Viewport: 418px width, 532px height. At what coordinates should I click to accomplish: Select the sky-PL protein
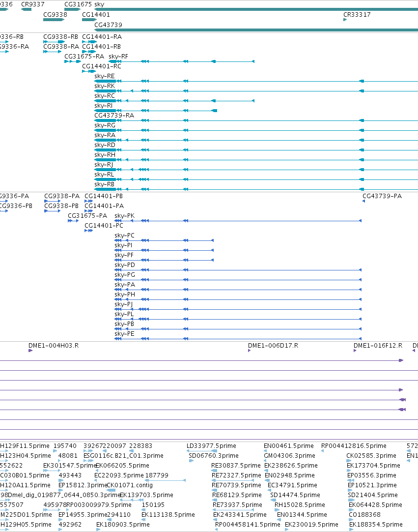click(x=124, y=314)
